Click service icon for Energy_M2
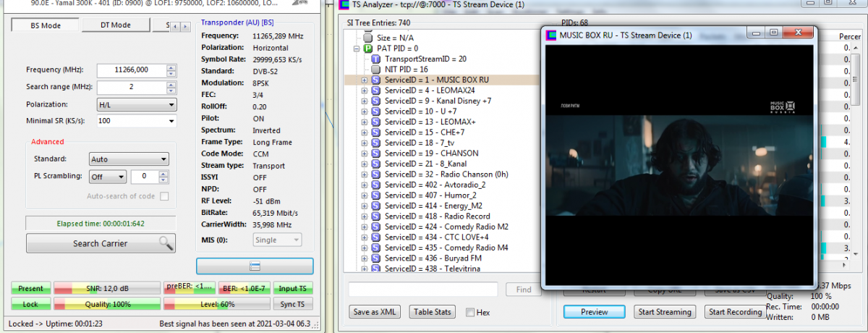 point(375,206)
